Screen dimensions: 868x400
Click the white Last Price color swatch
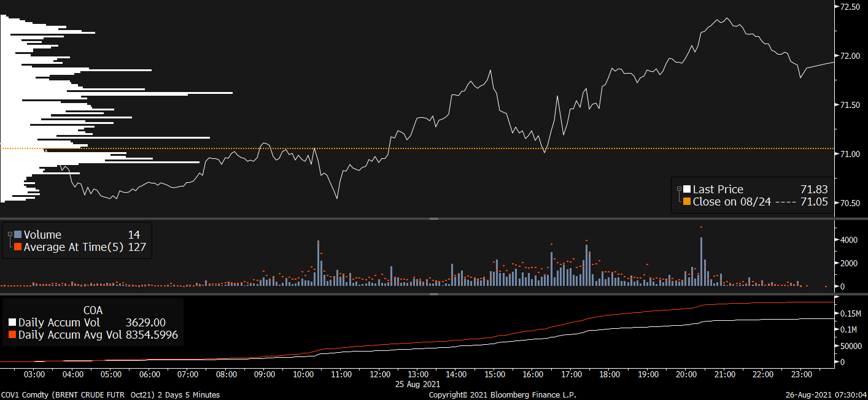(687, 190)
